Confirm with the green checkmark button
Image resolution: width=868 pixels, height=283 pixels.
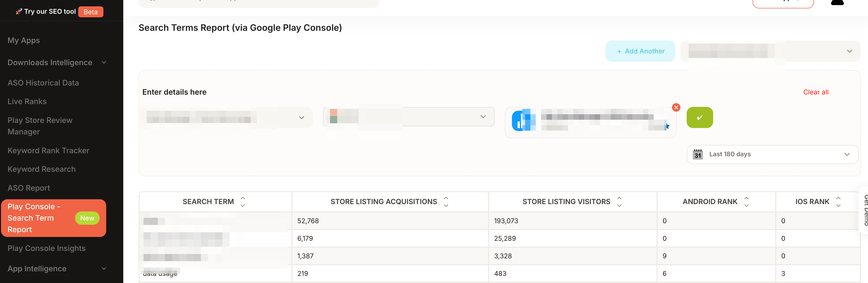coord(700,117)
